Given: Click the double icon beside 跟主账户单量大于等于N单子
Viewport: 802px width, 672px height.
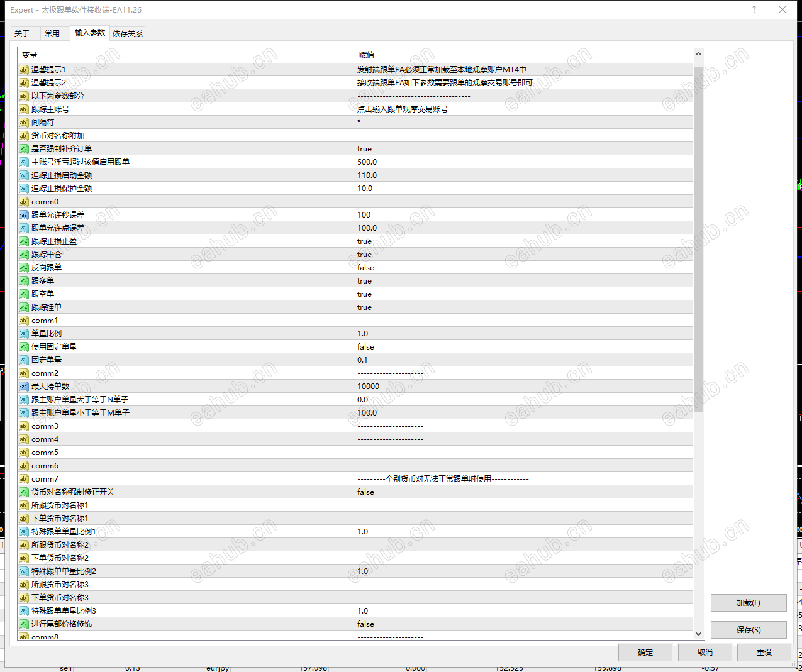Looking at the screenshot, I should [x=24, y=400].
